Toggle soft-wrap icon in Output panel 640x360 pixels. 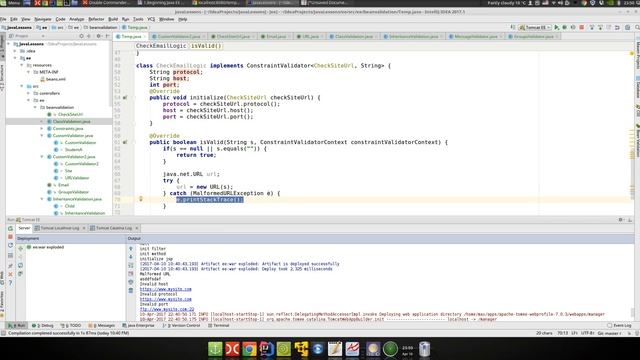tap(131, 265)
